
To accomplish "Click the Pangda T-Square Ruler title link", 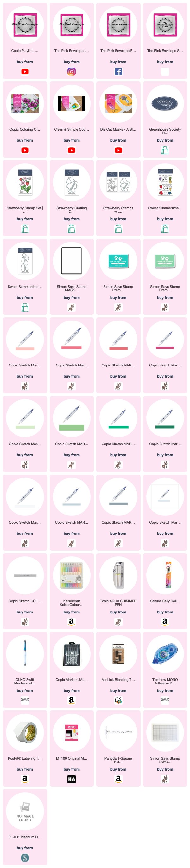I will tap(118, 760).
